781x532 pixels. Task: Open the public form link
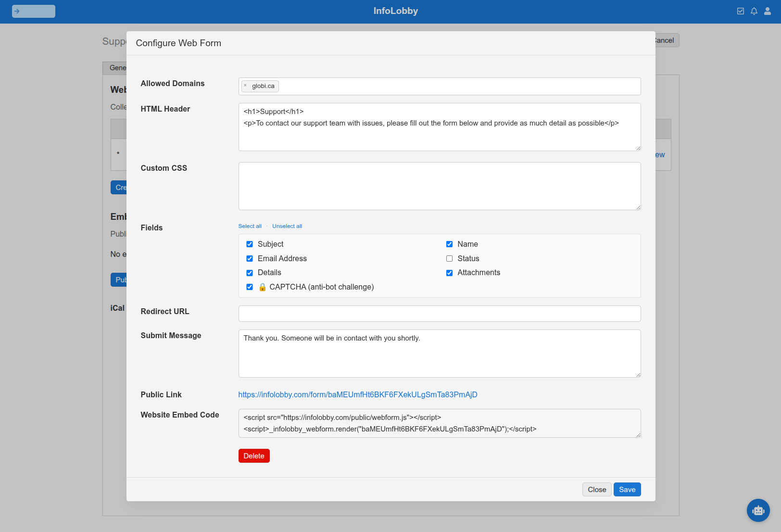[x=358, y=394]
